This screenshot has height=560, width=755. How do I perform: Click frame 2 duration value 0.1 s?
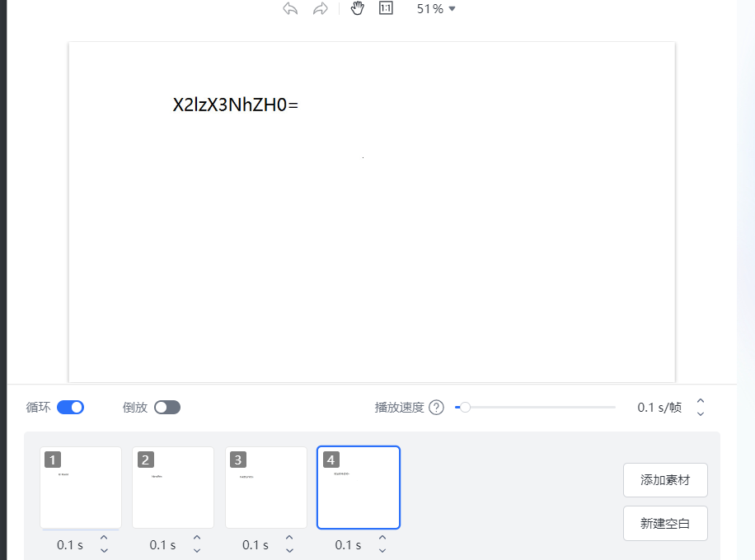click(x=162, y=545)
